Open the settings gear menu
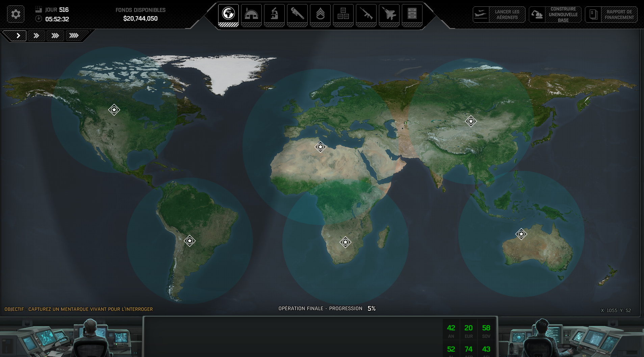The height and width of the screenshot is (357, 644). coord(16,14)
